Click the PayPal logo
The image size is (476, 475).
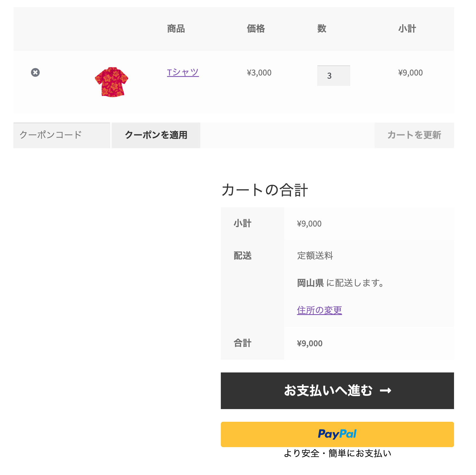(337, 434)
